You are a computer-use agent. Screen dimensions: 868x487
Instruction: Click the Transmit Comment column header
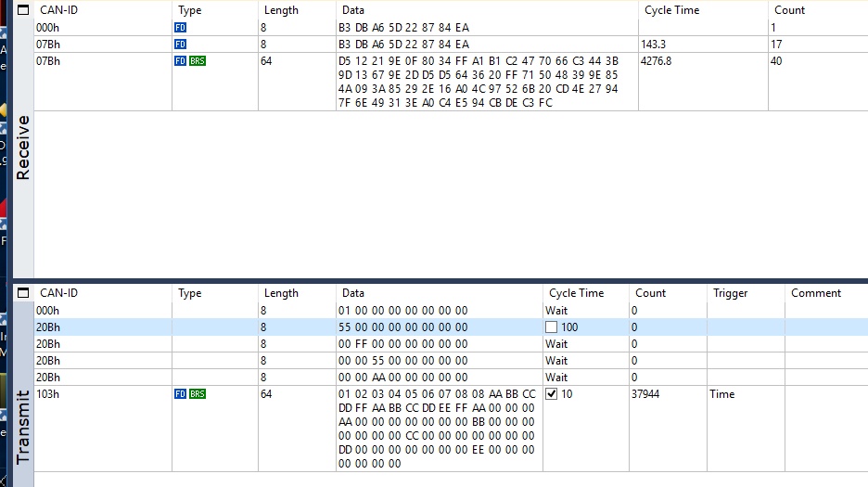tap(815, 293)
